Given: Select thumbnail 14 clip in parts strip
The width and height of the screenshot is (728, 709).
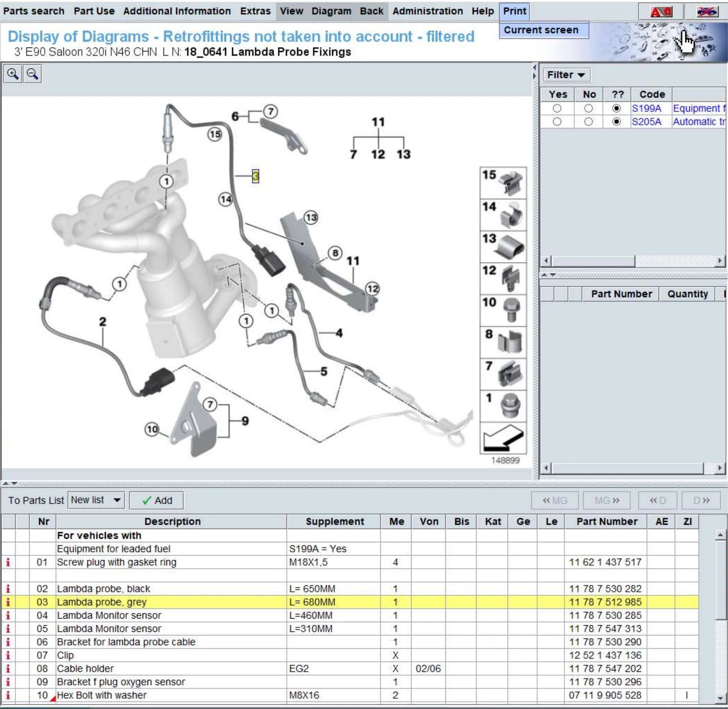Looking at the screenshot, I should tap(503, 215).
